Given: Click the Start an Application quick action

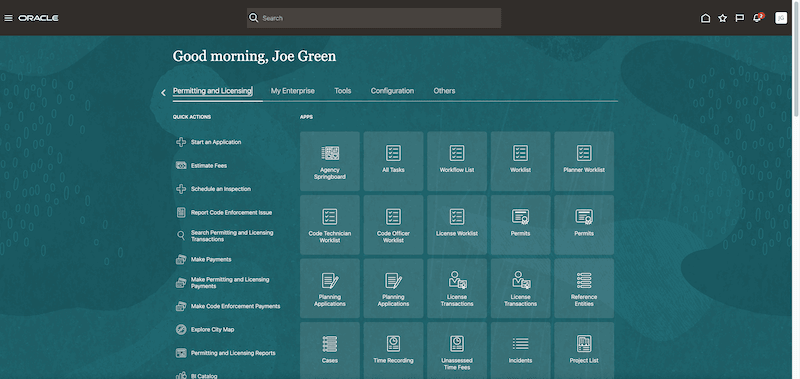Looking at the screenshot, I should coord(209,142).
